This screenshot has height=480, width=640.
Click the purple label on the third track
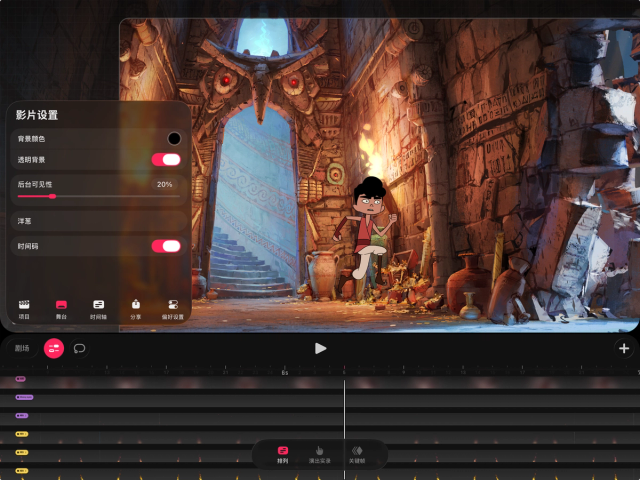22,416
